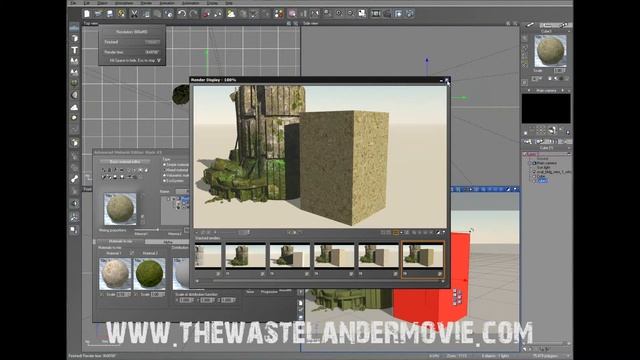640x360 pixels.
Task: Click Material 2 green moss sphere preview
Action: click(149, 273)
